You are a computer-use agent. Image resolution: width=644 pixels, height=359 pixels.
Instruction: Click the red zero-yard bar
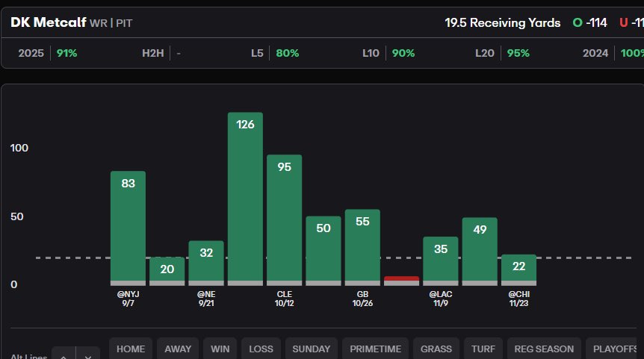pos(402,281)
